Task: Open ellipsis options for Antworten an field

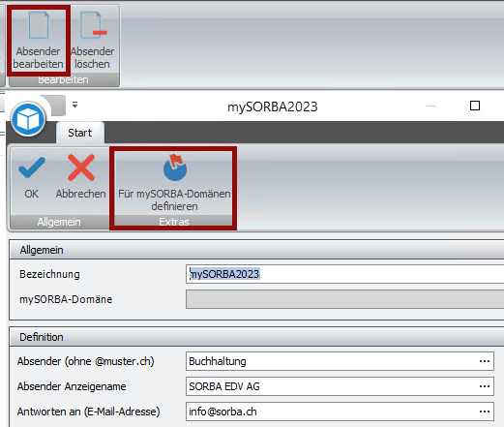Action: point(485,412)
